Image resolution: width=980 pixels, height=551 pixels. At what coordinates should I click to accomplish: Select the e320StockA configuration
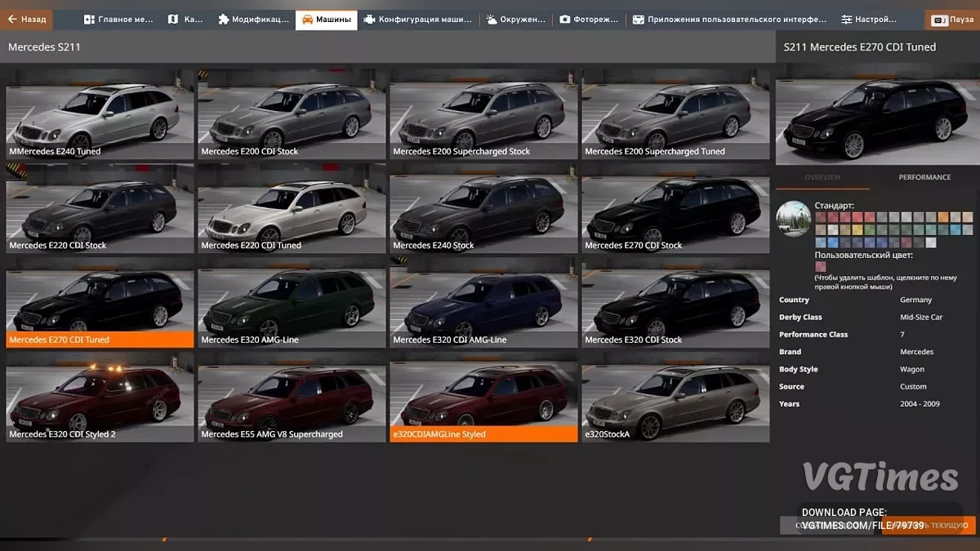tap(675, 400)
